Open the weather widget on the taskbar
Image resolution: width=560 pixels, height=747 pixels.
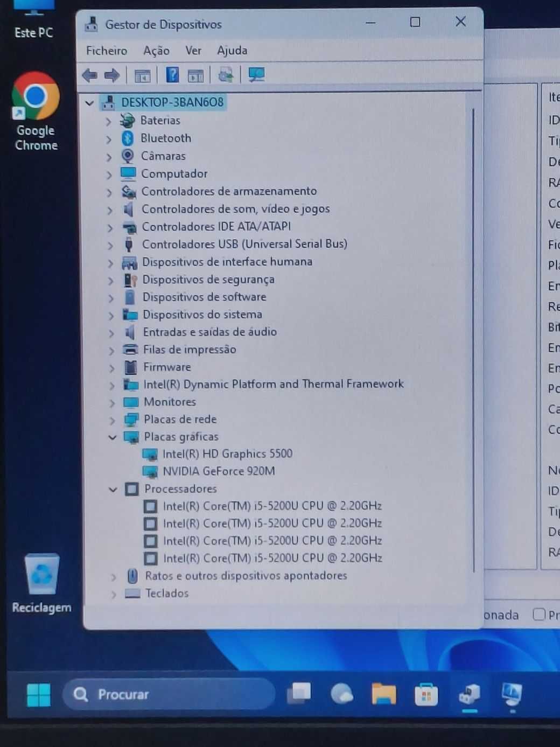click(x=341, y=694)
